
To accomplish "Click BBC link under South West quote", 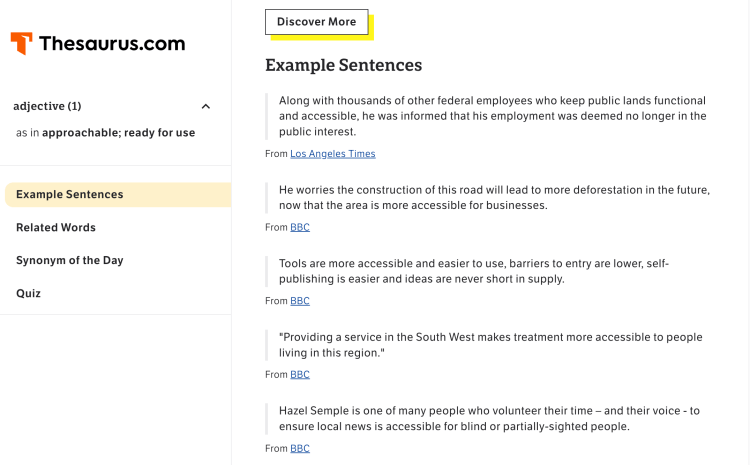I will [300, 375].
